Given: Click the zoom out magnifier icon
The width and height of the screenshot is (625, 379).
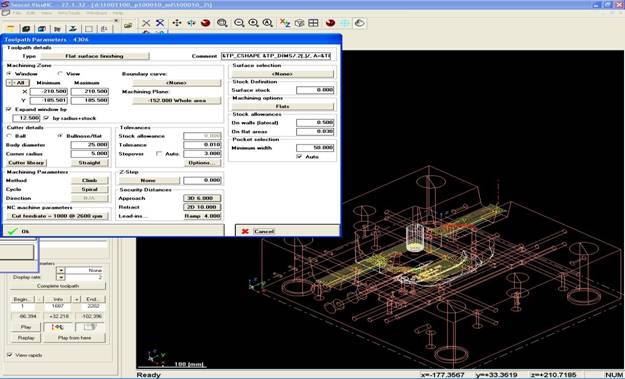Looking at the screenshot, I should (x=239, y=23).
